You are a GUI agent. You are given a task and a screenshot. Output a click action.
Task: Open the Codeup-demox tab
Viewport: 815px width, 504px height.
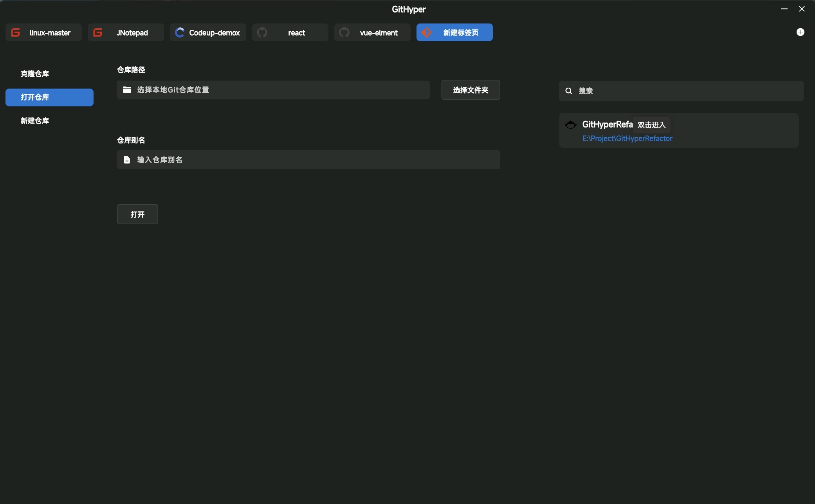pyautogui.click(x=208, y=32)
